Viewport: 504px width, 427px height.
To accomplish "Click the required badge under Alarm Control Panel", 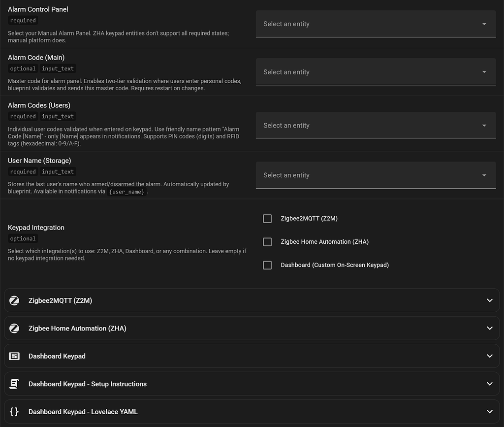I will point(23,20).
